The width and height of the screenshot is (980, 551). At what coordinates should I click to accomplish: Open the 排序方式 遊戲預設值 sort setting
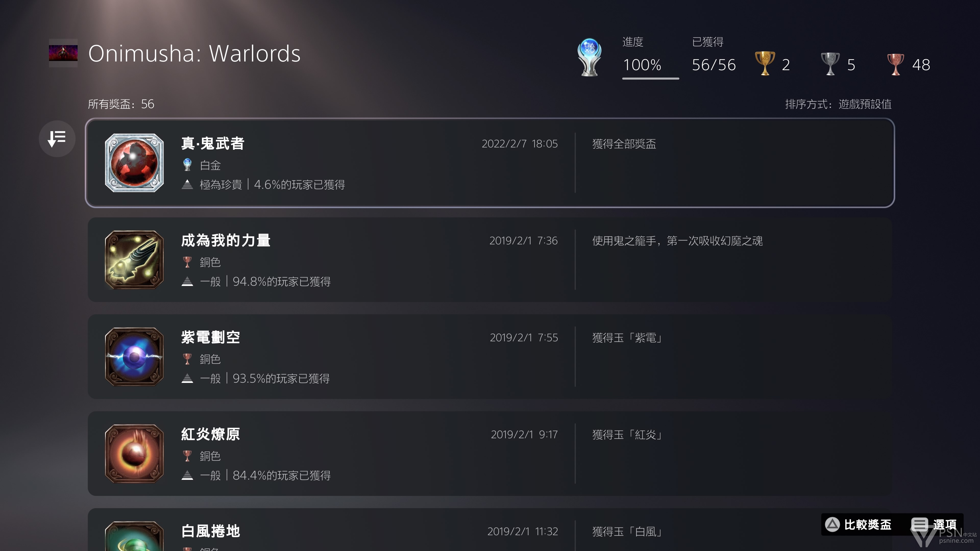[838, 104]
